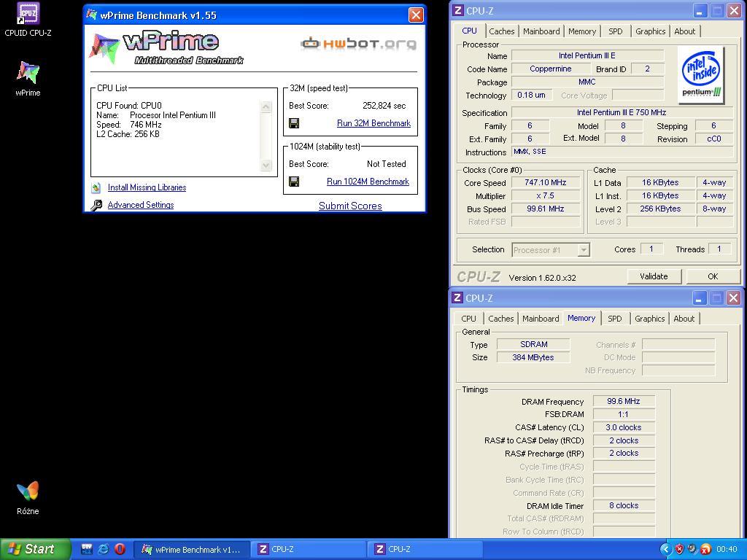The height and width of the screenshot is (560, 747).
Task: Click CPU List scrollbar up arrow
Action: point(266,106)
